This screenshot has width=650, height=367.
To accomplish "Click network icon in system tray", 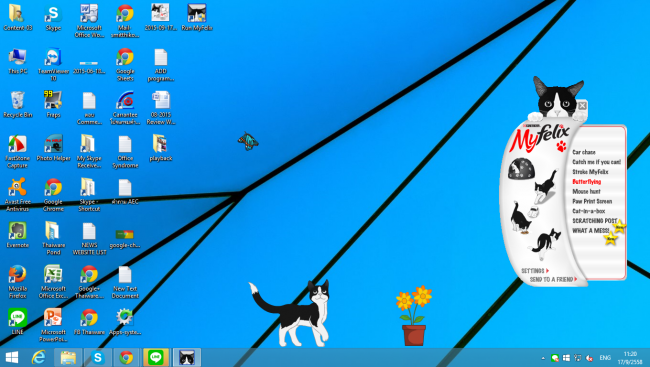I will [577, 358].
